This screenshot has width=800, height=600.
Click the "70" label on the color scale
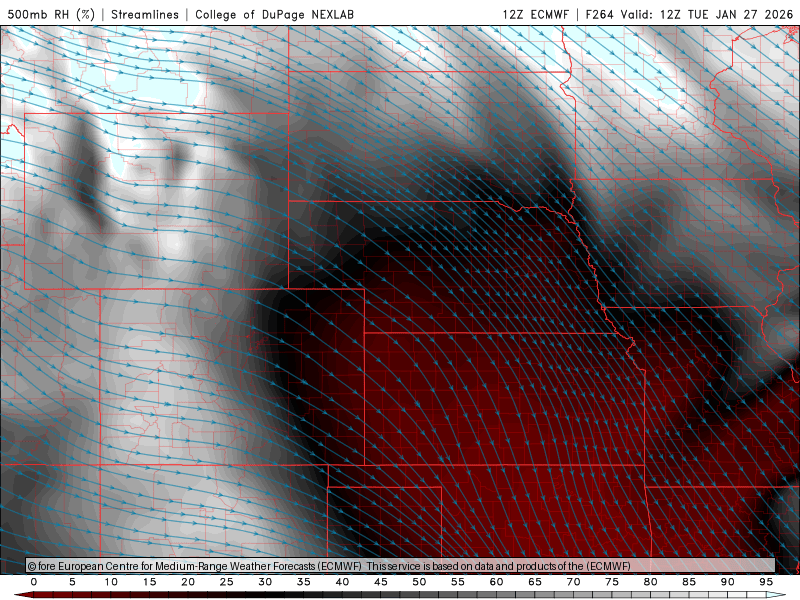click(573, 582)
